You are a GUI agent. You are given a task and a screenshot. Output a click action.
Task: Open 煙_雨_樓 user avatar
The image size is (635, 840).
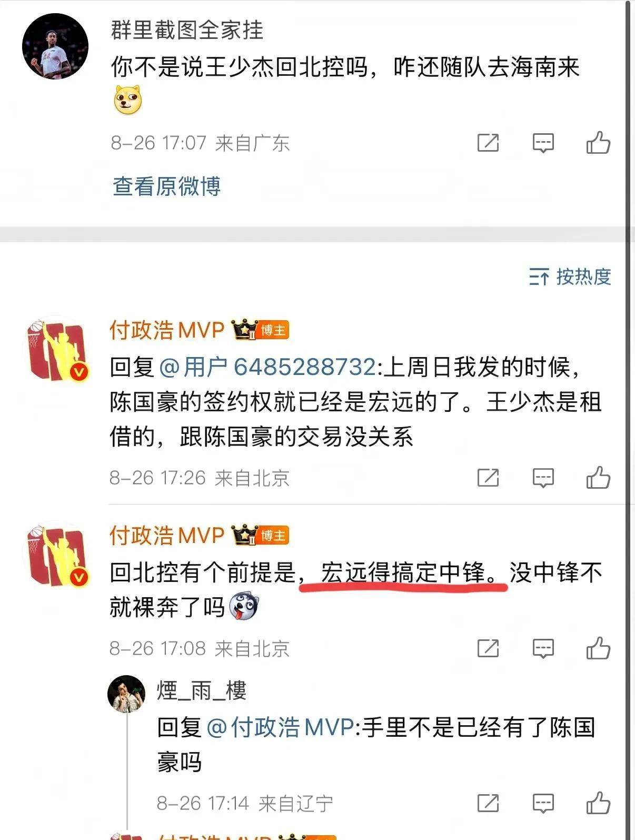point(126,694)
